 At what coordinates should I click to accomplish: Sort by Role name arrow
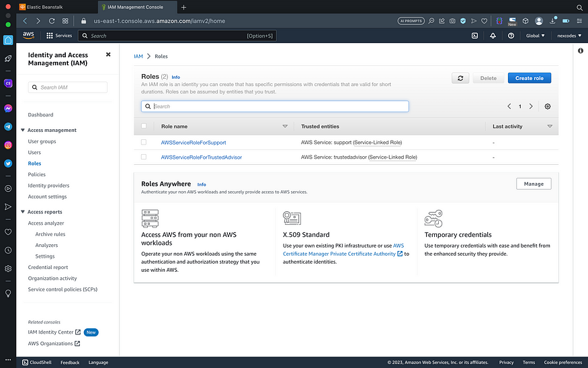coord(285,126)
